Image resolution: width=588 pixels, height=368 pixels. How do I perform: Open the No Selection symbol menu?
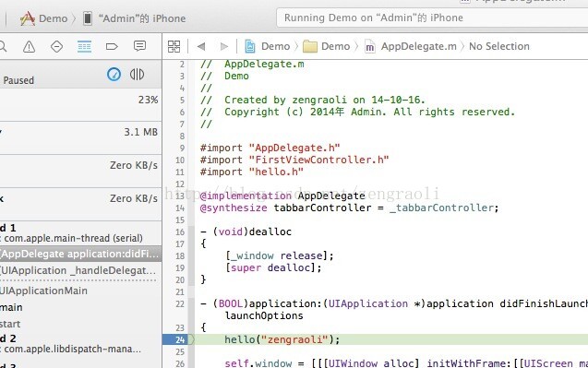click(499, 46)
